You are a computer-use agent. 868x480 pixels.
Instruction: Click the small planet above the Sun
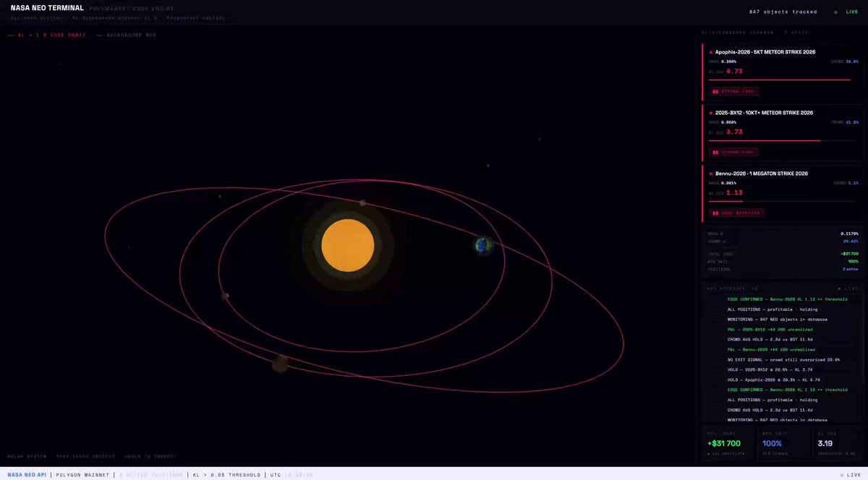362,202
